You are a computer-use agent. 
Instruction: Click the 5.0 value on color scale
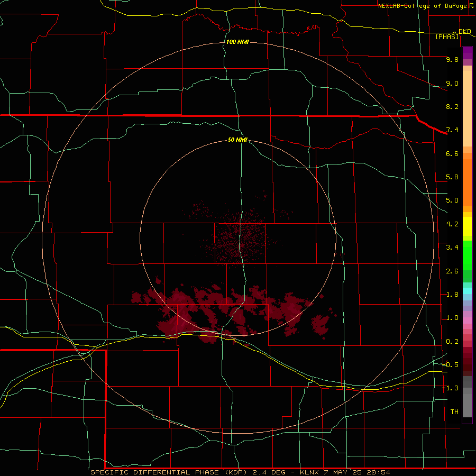pos(452,200)
